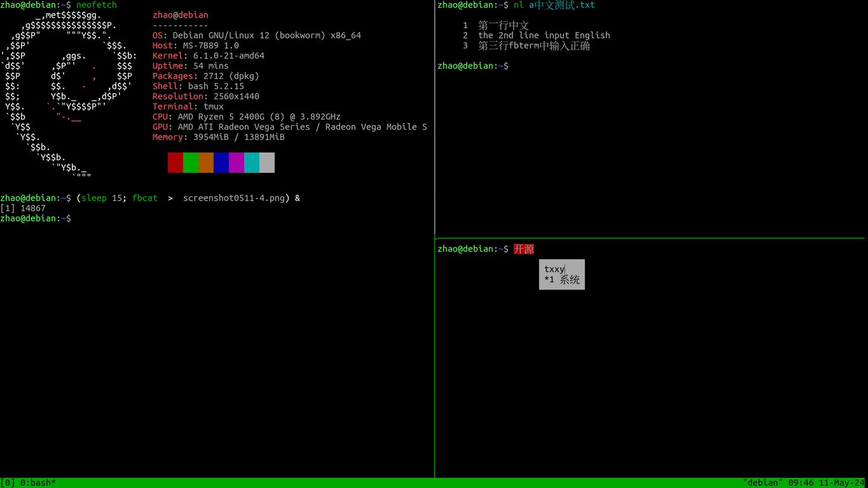Viewport: 868px width, 488px height.
Task: Click the "debian" hostname in tmux status bar
Action: pos(763,483)
